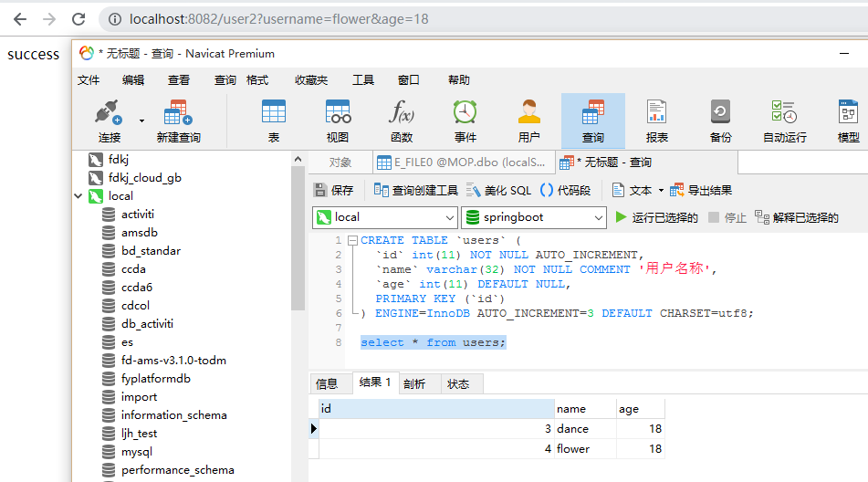Select the fdkj connection in tree
The image size is (868, 482).
(x=119, y=160)
